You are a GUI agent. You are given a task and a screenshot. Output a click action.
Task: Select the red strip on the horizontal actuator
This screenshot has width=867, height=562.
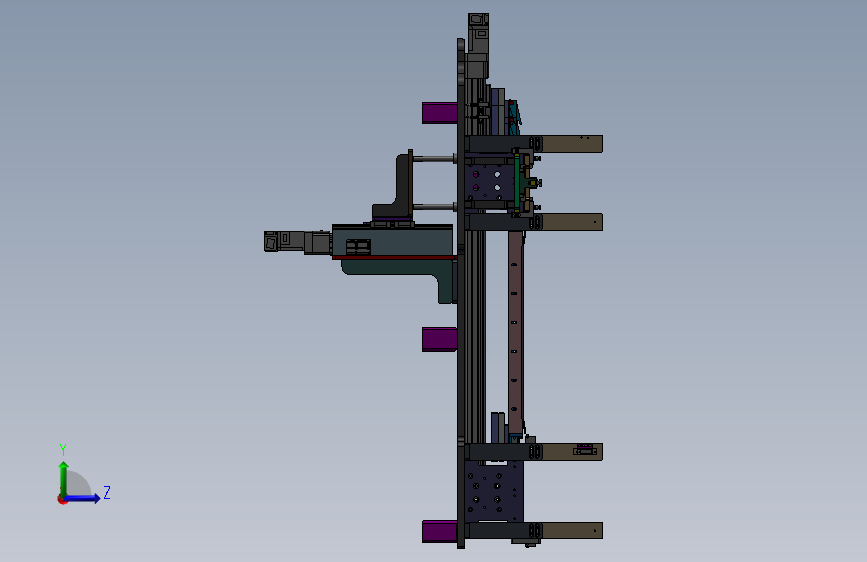(x=395, y=258)
